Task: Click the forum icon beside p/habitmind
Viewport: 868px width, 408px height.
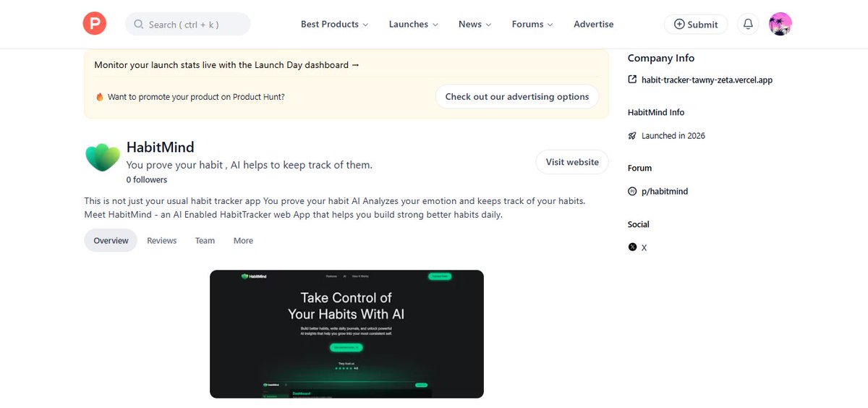Action: click(632, 192)
